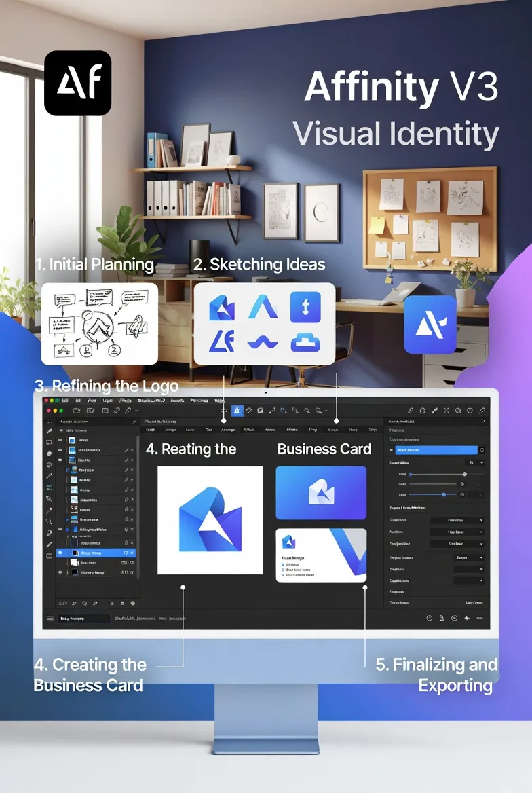Collapse the layers panel using its header chevron
Image resolution: width=532 pixels, height=793 pixels.
tap(133, 422)
